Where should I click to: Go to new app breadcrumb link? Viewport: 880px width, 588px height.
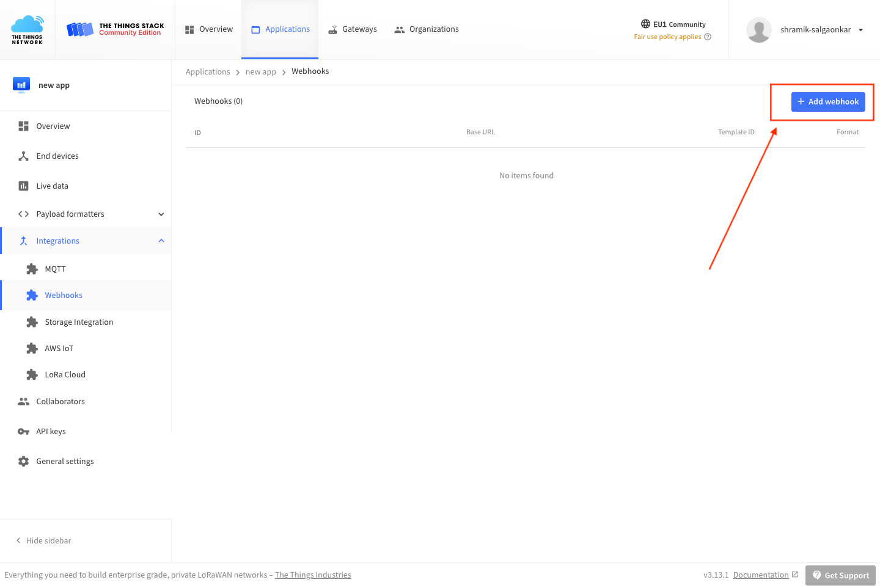[x=261, y=71]
